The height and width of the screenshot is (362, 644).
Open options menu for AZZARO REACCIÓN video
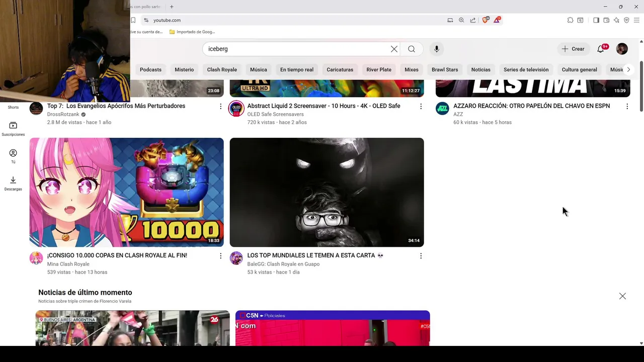(x=627, y=106)
